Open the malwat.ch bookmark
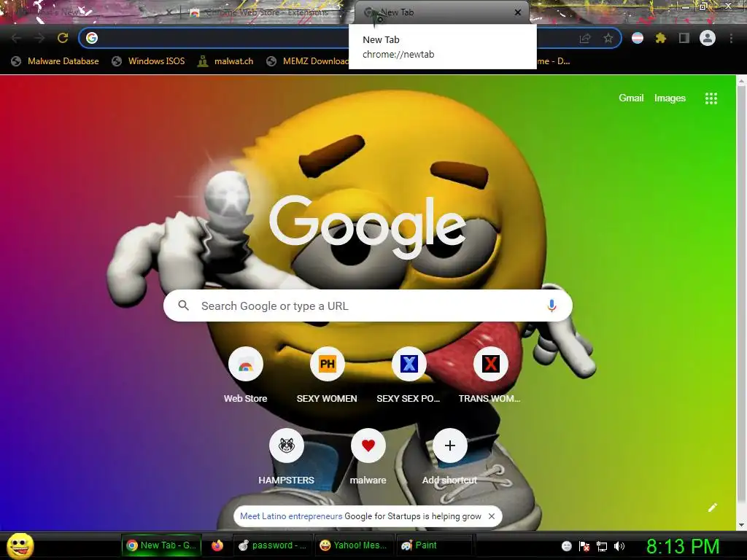747x560 pixels. coord(226,61)
